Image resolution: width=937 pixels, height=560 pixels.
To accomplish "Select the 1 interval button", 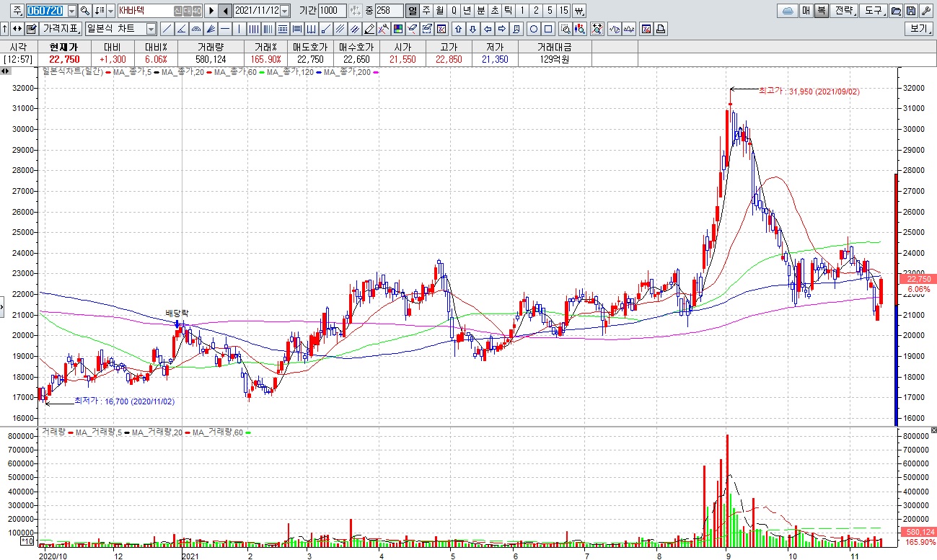I will pos(522,11).
